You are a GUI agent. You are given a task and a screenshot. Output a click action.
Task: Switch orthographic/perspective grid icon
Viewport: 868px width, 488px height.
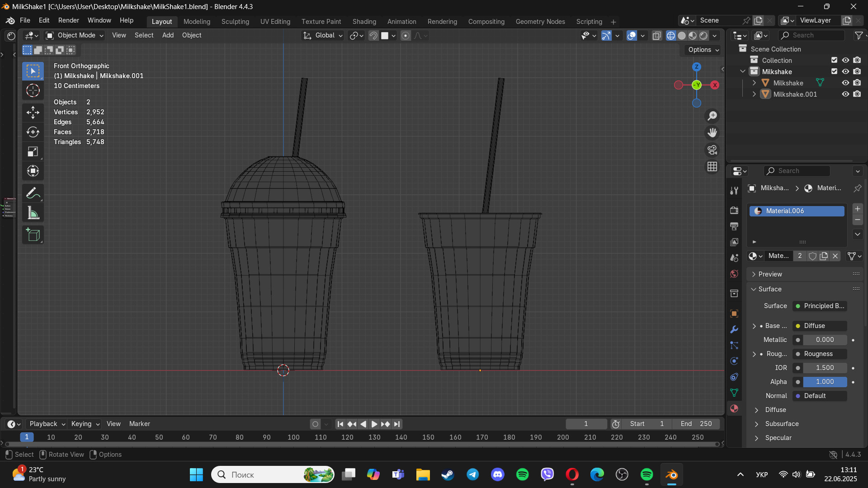[x=712, y=167]
